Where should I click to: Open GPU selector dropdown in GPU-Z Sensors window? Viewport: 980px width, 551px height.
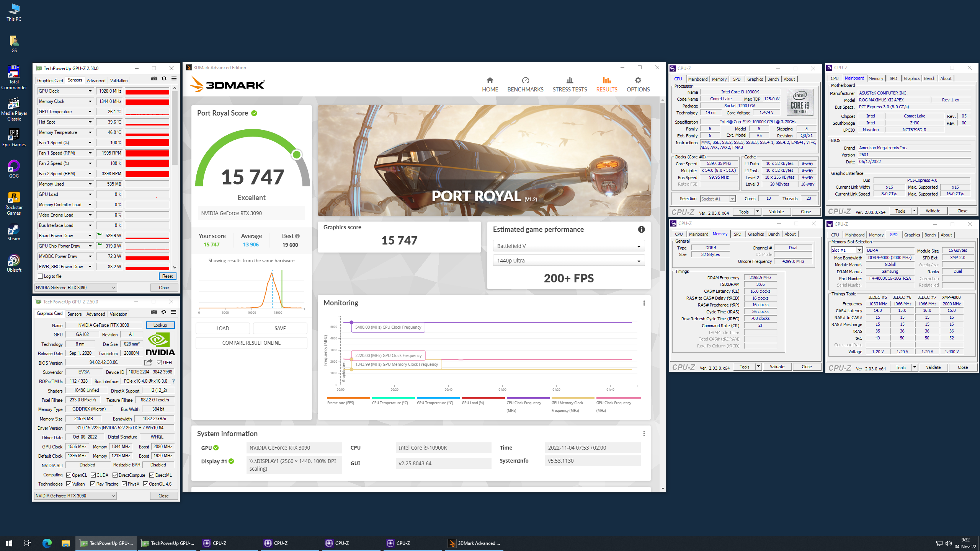point(75,287)
